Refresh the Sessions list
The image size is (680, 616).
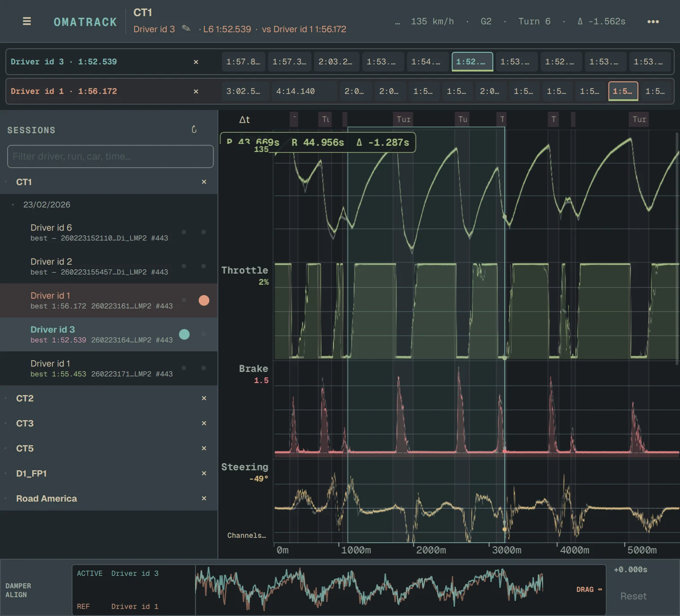194,130
